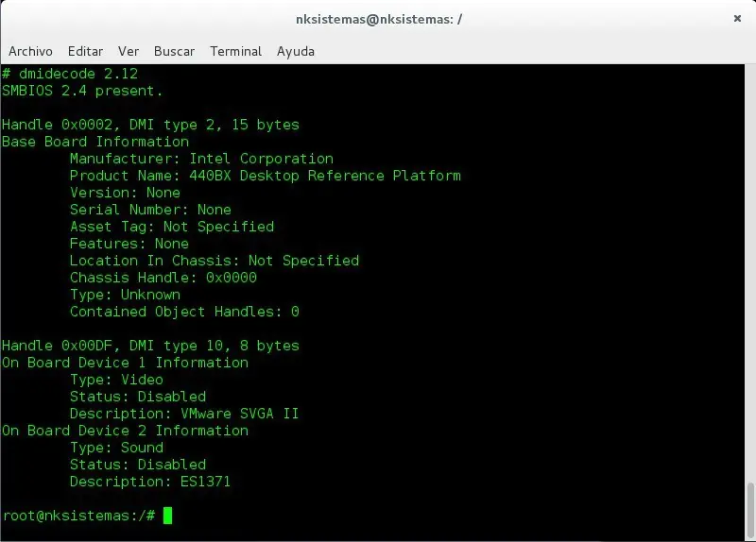Click 'Asset Tag: Not Specified' line

172,227
